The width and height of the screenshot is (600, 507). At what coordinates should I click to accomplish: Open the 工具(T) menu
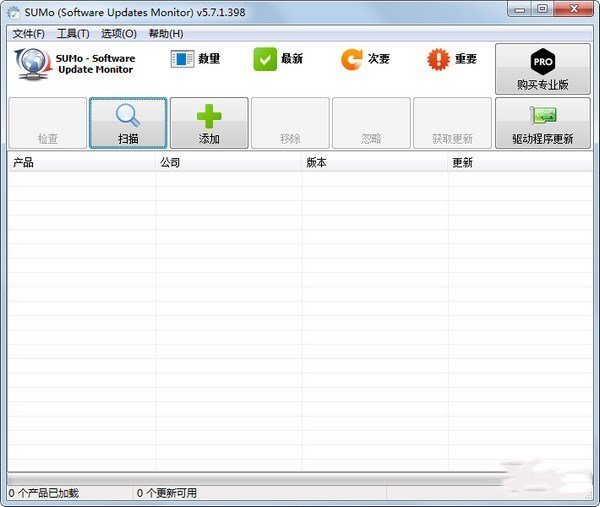(x=73, y=34)
